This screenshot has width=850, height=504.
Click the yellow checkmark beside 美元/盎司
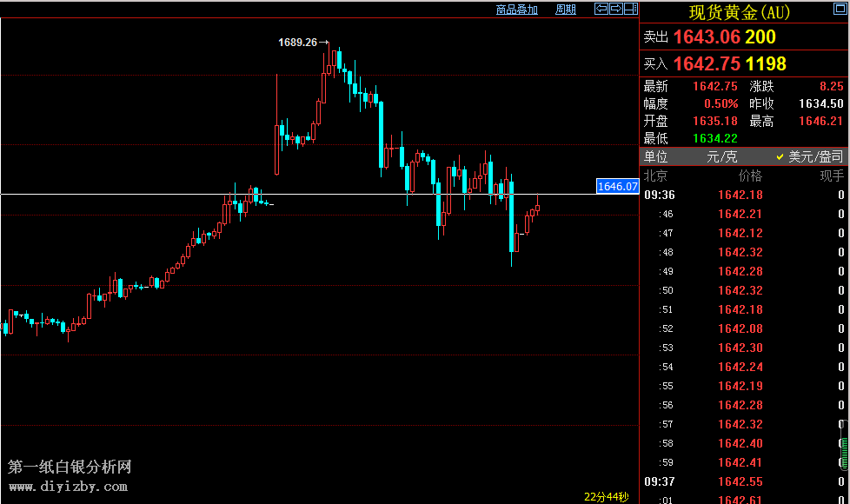[780, 157]
